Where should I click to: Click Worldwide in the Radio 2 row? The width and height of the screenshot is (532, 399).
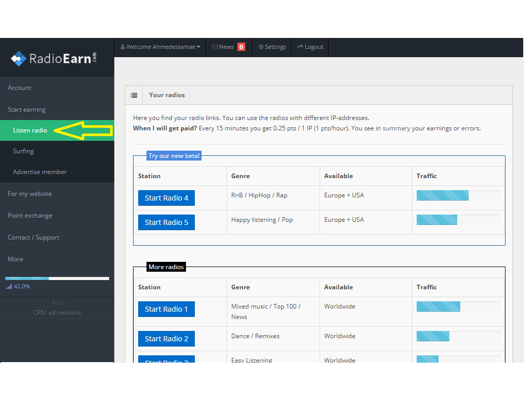[x=340, y=336]
